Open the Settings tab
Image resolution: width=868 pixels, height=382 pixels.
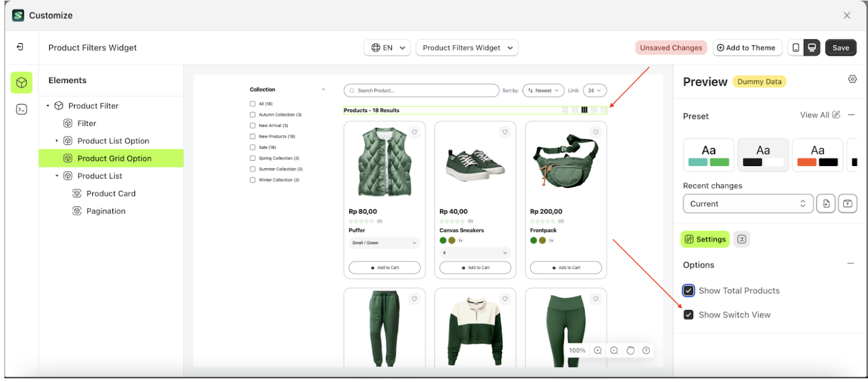pos(705,239)
